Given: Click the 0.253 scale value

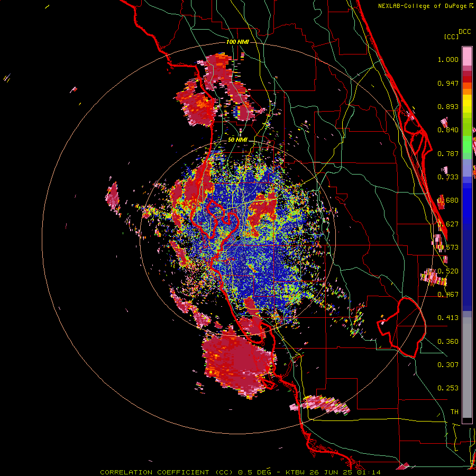Looking at the screenshot, I should tap(448, 388).
